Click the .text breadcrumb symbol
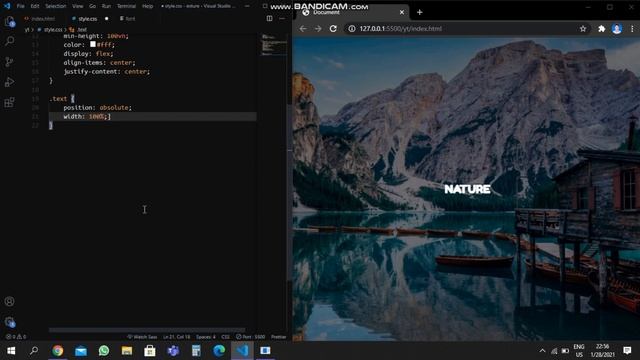The width and height of the screenshot is (640, 360). point(82,30)
